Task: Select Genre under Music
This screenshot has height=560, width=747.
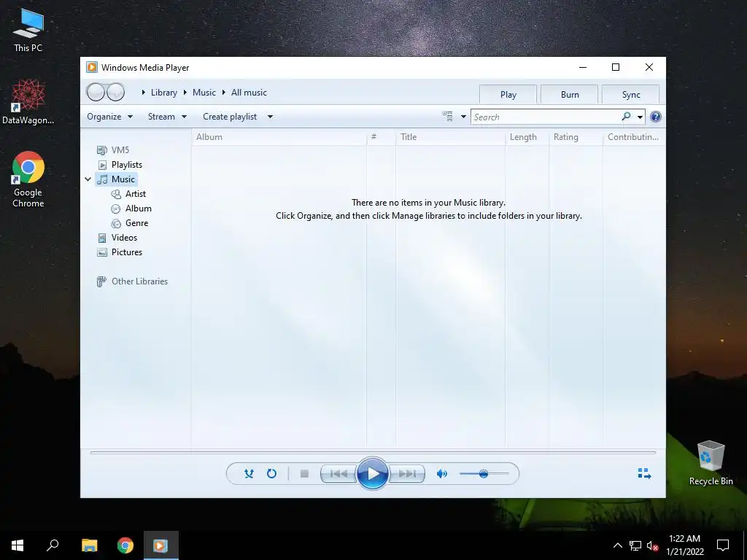Action: click(130, 223)
